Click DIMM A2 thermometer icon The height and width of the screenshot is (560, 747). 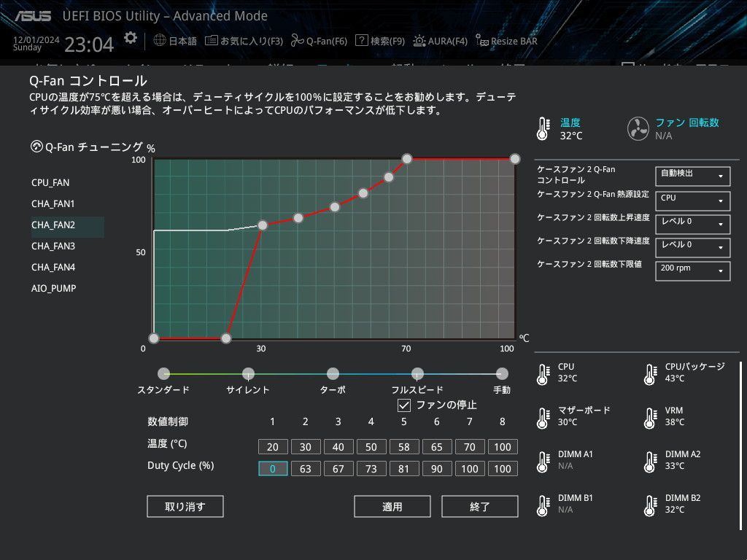pyautogui.click(x=650, y=462)
